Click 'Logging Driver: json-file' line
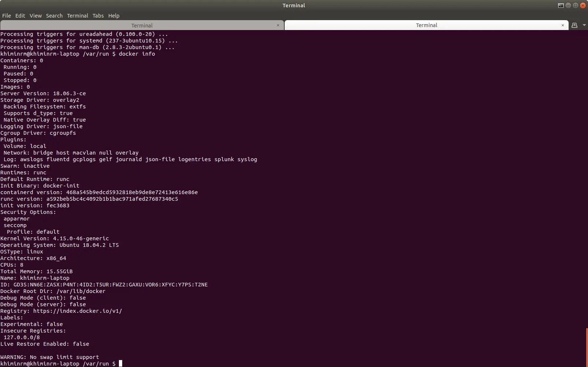The height and width of the screenshot is (367, 588). pyautogui.click(x=41, y=126)
